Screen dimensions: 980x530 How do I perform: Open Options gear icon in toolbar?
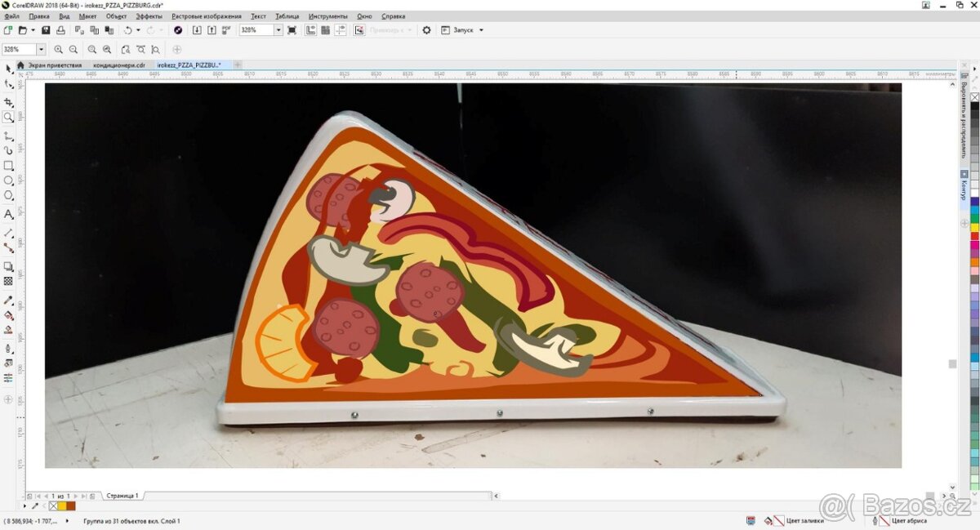[x=426, y=30]
